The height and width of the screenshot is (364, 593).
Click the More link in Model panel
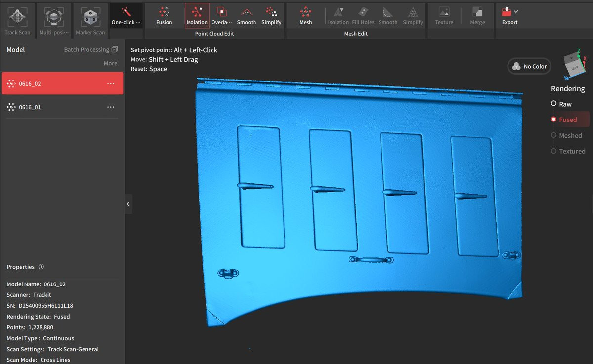pos(110,63)
